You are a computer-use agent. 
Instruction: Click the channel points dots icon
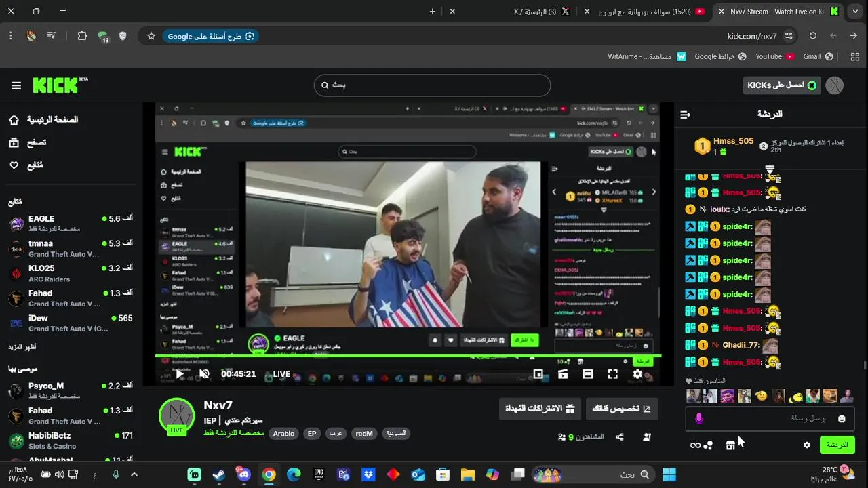[x=708, y=445]
